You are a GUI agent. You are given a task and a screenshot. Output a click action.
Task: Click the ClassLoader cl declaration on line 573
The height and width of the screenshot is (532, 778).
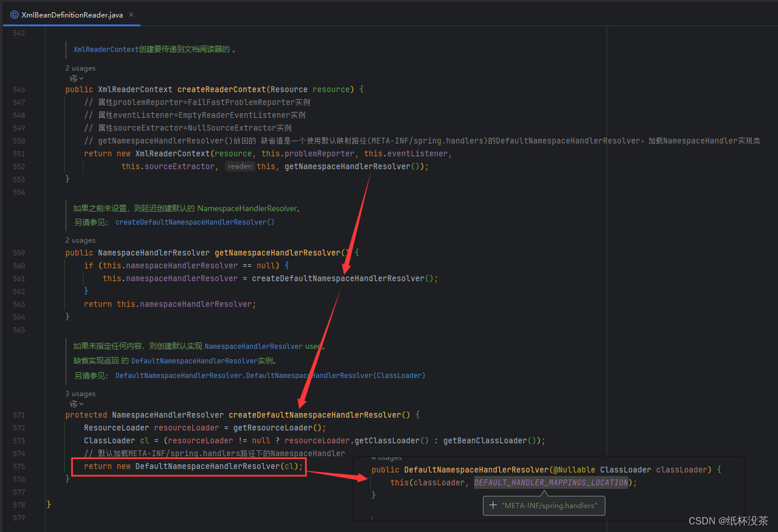117,440
